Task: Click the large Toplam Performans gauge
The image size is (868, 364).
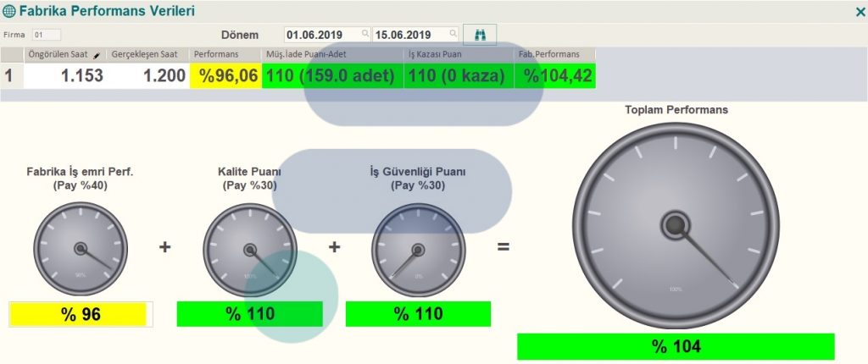Action: coord(675,224)
